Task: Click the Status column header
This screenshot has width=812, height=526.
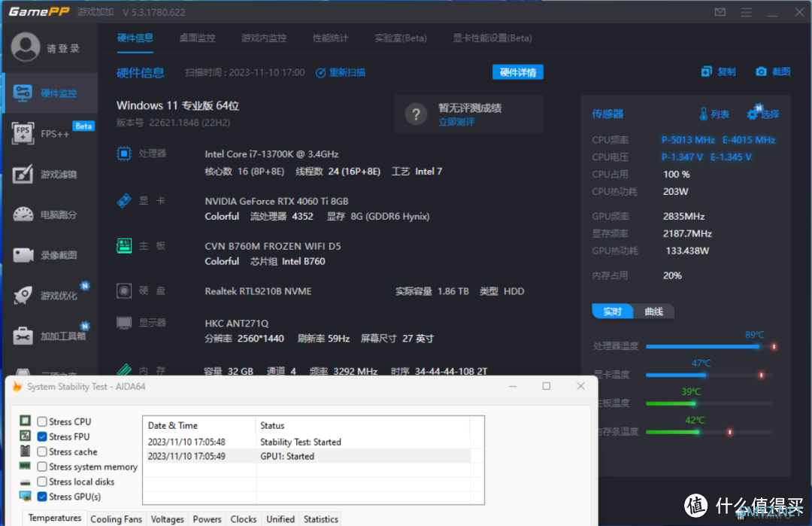Action: tap(362, 425)
